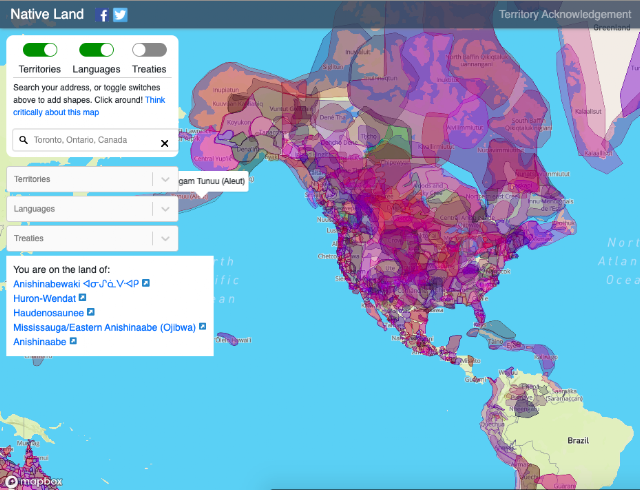
Task: Open external link icon beside Mississauga/Eastern Anishinaabe
Action: (202, 327)
